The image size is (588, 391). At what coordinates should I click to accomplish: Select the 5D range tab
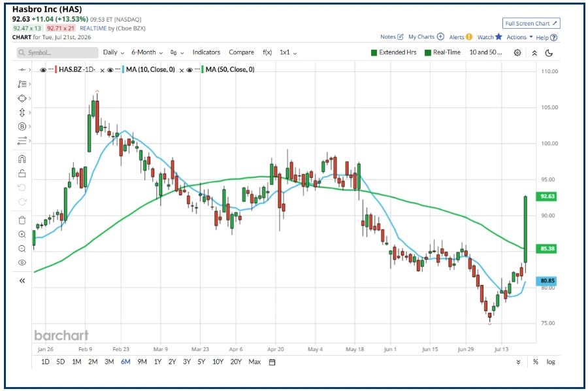[60, 362]
